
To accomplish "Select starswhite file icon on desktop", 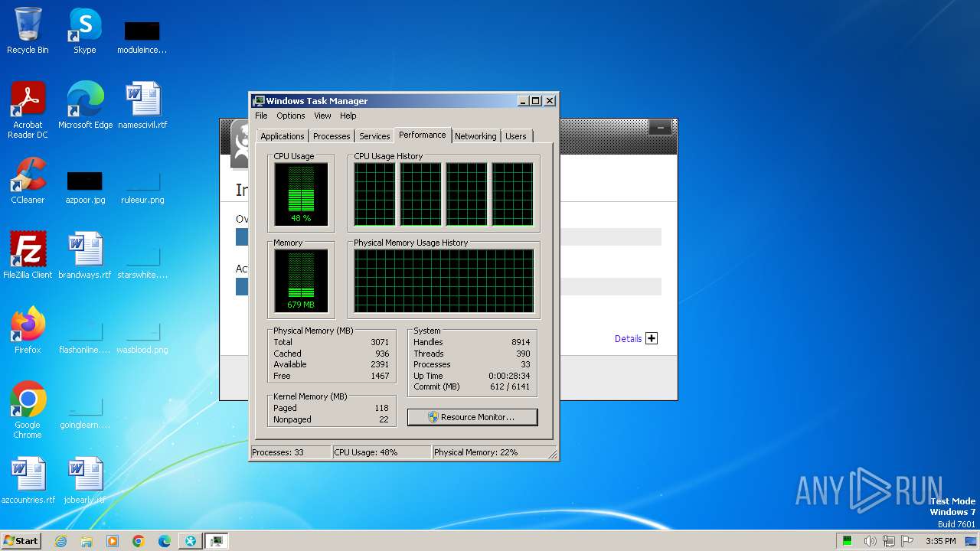I will point(142,261).
